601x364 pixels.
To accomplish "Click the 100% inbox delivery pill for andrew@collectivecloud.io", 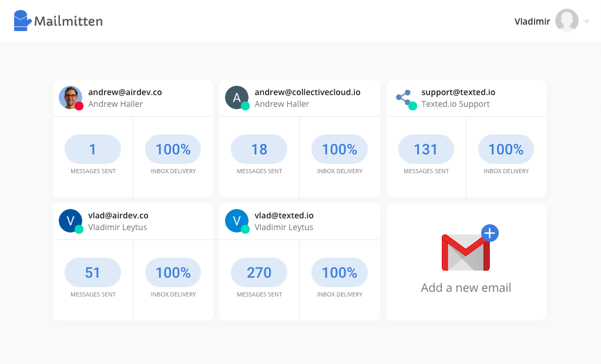I will click(340, 149).
